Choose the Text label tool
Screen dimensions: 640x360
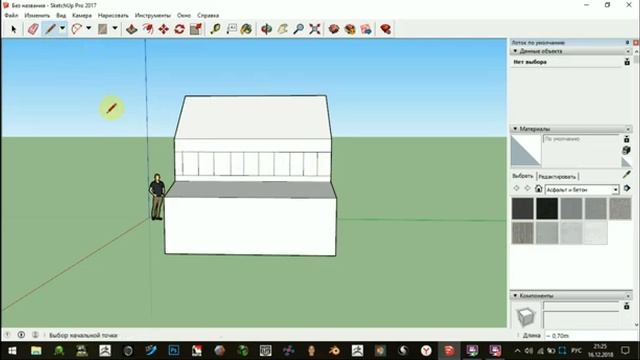(x=231, y=29)
